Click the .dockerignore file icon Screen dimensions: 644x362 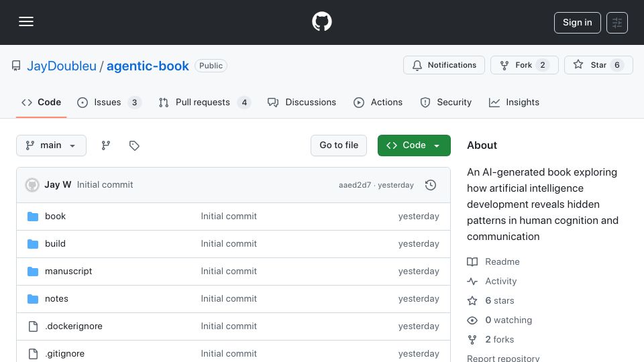pyautogui.click(x=33, y=326)
